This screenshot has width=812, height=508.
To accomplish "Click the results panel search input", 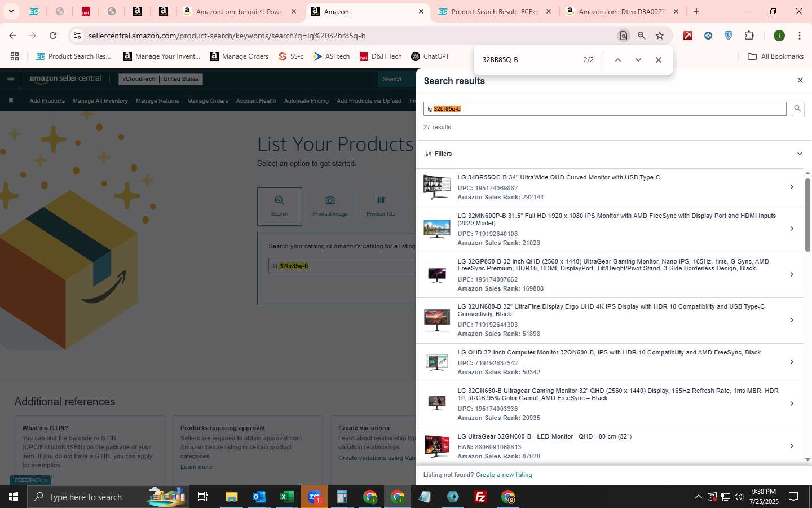I will point(604,108).
